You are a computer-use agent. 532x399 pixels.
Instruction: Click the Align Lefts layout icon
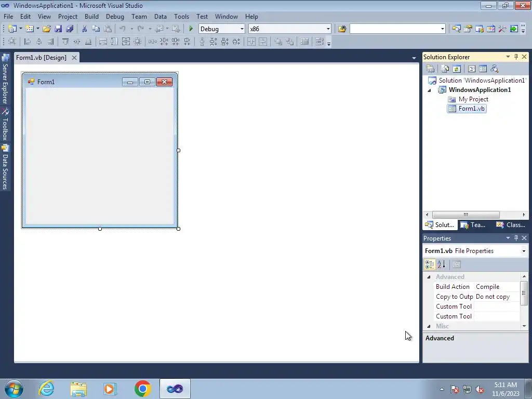(x=28, y=42)
